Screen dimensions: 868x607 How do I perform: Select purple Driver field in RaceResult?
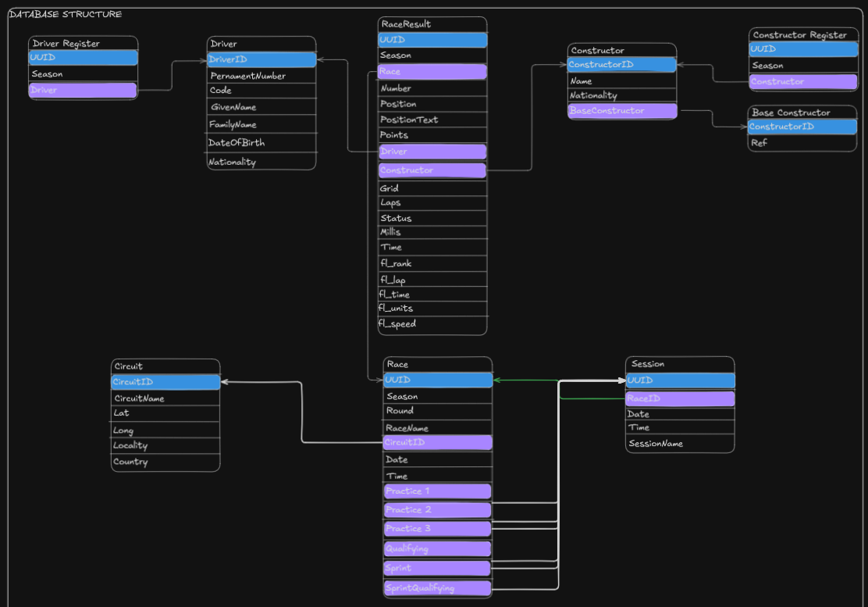tap(432, 152)
